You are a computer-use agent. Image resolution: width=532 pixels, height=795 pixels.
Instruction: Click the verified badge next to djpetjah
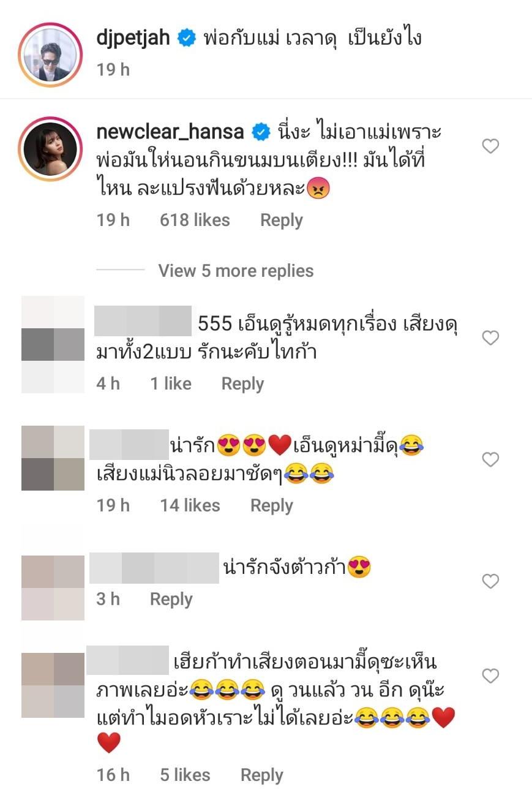point(186,39)
